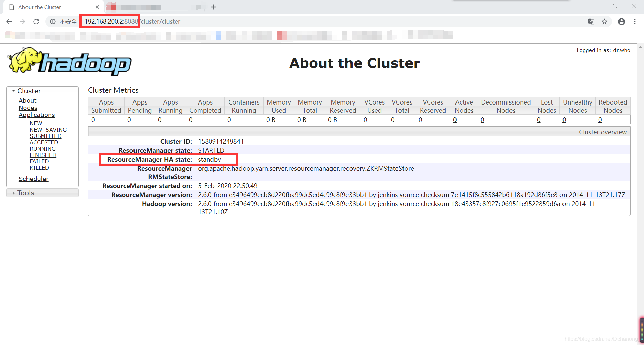Open the Scheduler link

coord(34,179)
